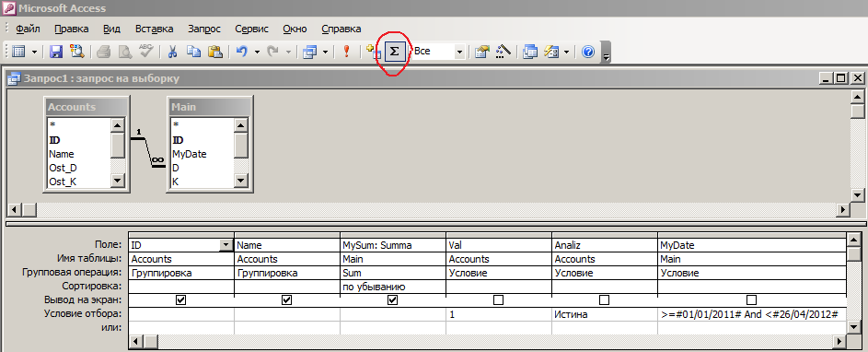Viewport: 868px width, 352px height.
Task: Click the Val criteria cell containing 1
Action: coord(499,314)
